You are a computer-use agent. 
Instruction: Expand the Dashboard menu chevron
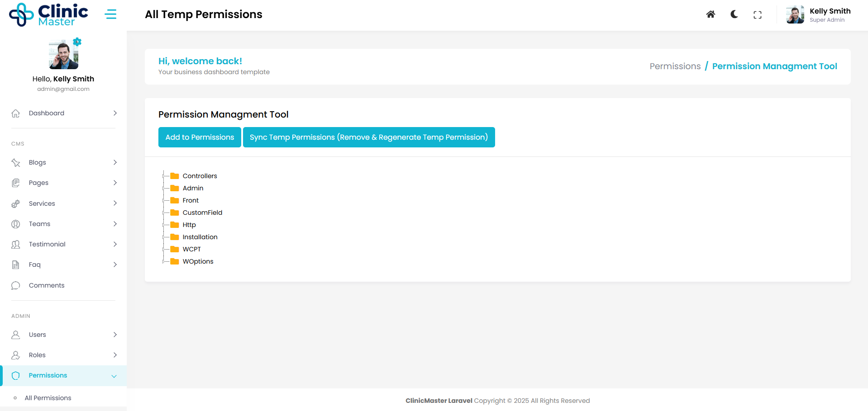click(115, 113)
